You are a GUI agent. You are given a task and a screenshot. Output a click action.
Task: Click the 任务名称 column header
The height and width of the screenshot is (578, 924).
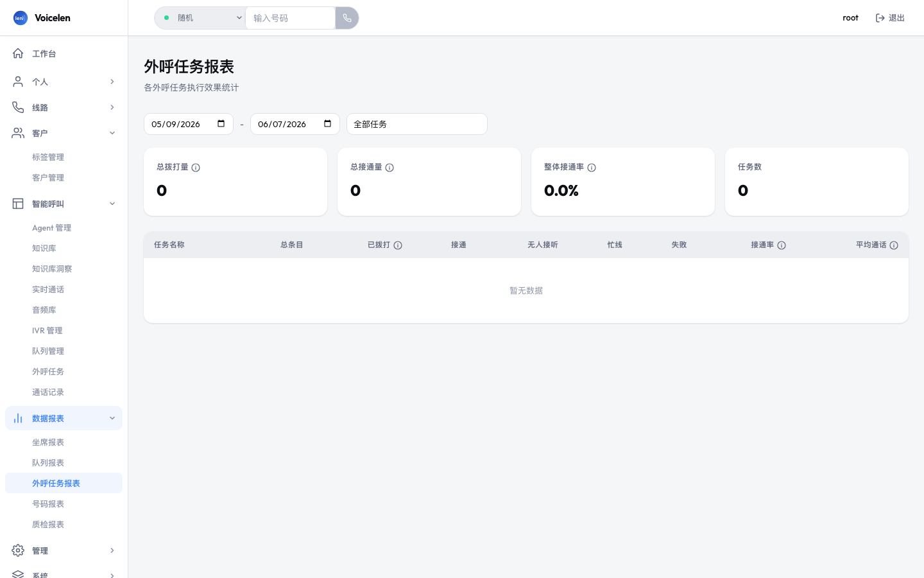(x=169, y=245)
